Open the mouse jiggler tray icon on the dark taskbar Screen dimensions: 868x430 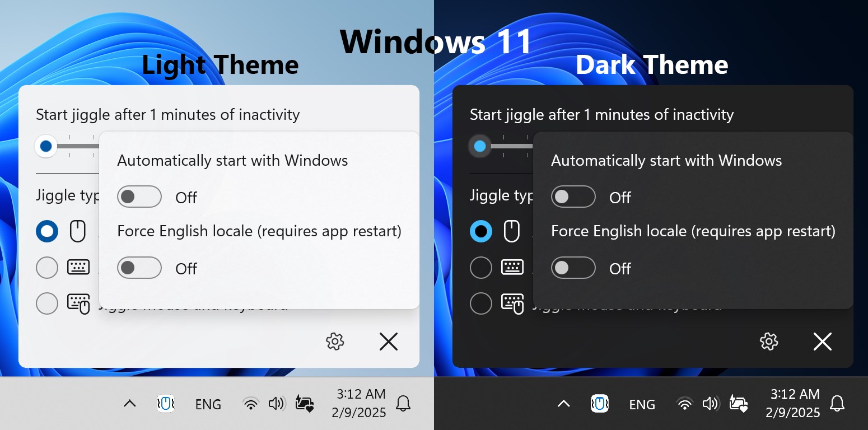click(x=600, y=404)
